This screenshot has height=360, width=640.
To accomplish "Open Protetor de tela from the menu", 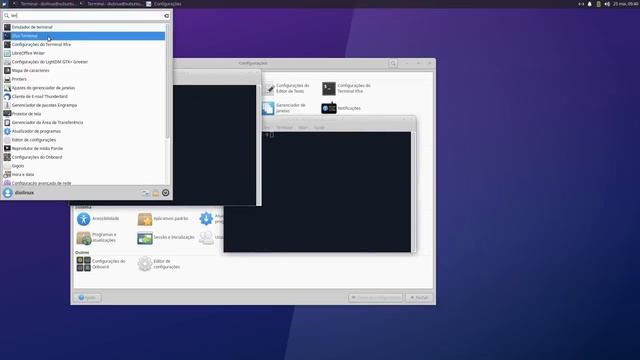I will [x=84, y=114].
